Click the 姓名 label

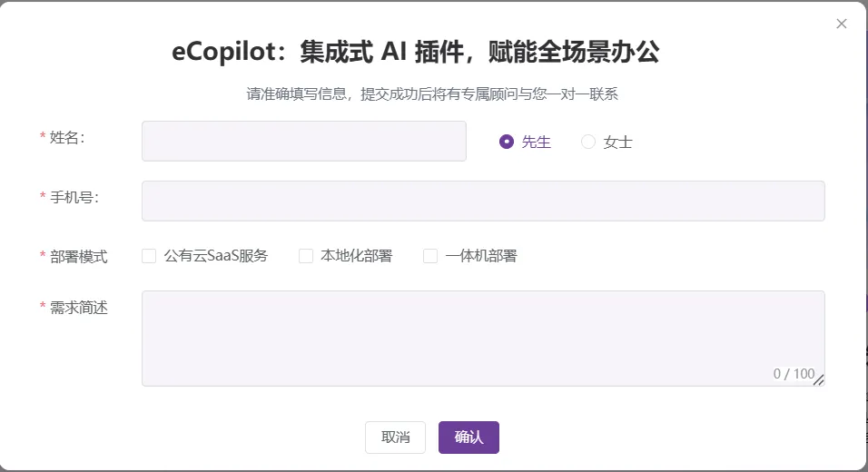[x=67, y=137]
